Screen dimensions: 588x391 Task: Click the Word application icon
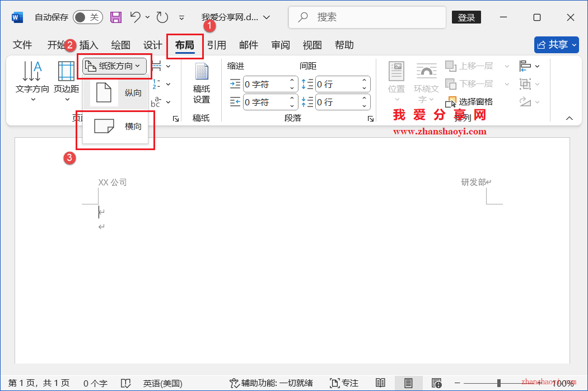17,17
